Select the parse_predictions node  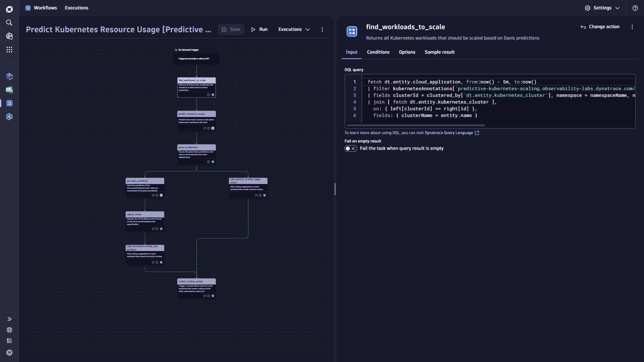pos(197,155)
